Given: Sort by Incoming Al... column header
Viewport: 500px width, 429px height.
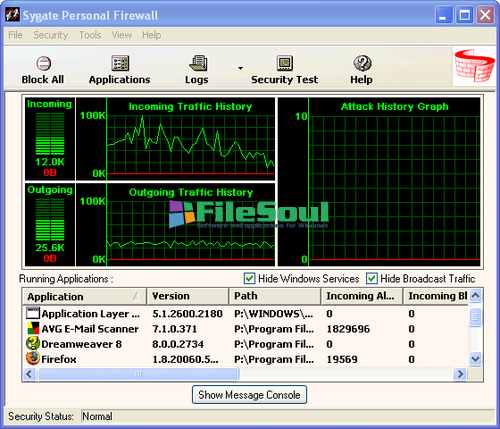Looking at the screenshot, I should tap(362, 296).
